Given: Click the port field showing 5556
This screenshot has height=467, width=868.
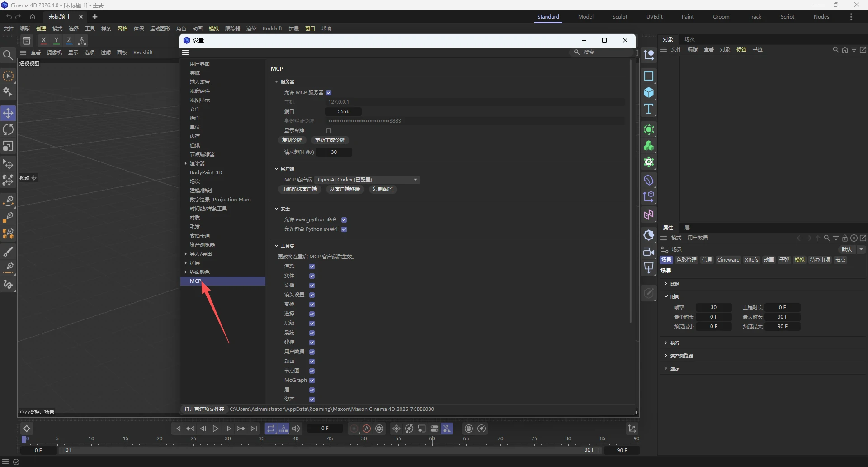Looking at the screenshot, I should coord(343,111).
